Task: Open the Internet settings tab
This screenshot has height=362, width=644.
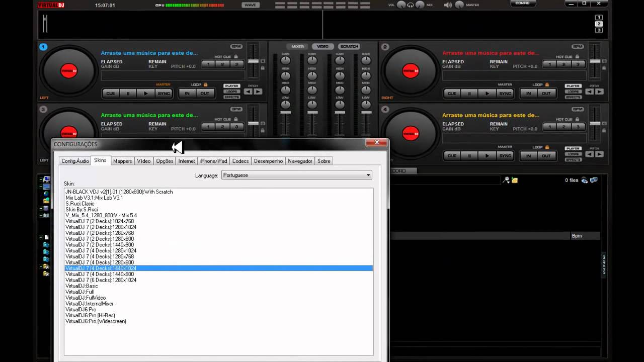Action: pyautogui.click(x=186, y=161)
